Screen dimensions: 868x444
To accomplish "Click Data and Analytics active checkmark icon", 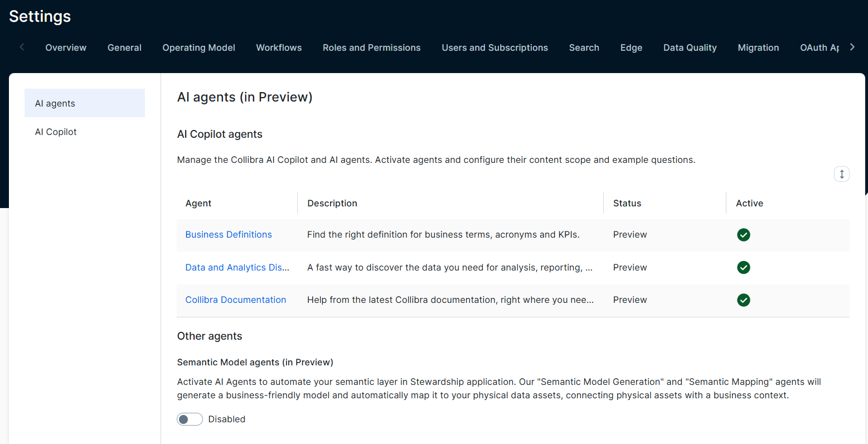I will tap(743, 268).
